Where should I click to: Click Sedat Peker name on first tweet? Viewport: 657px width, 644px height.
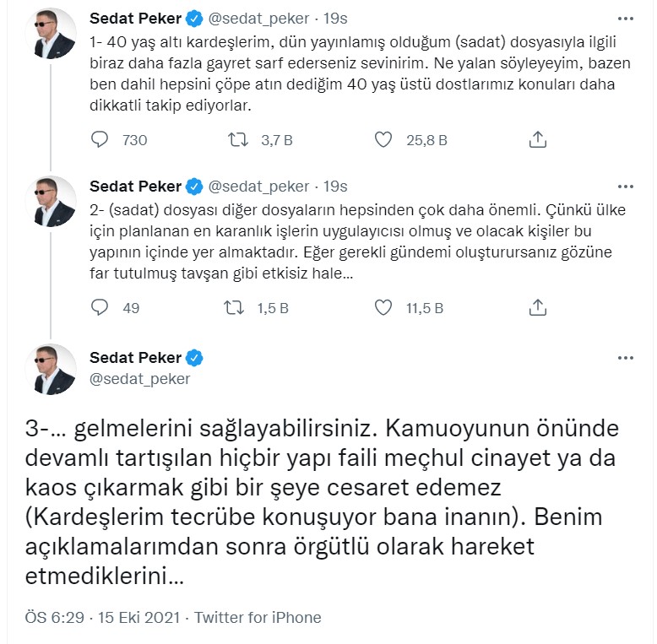135,19
